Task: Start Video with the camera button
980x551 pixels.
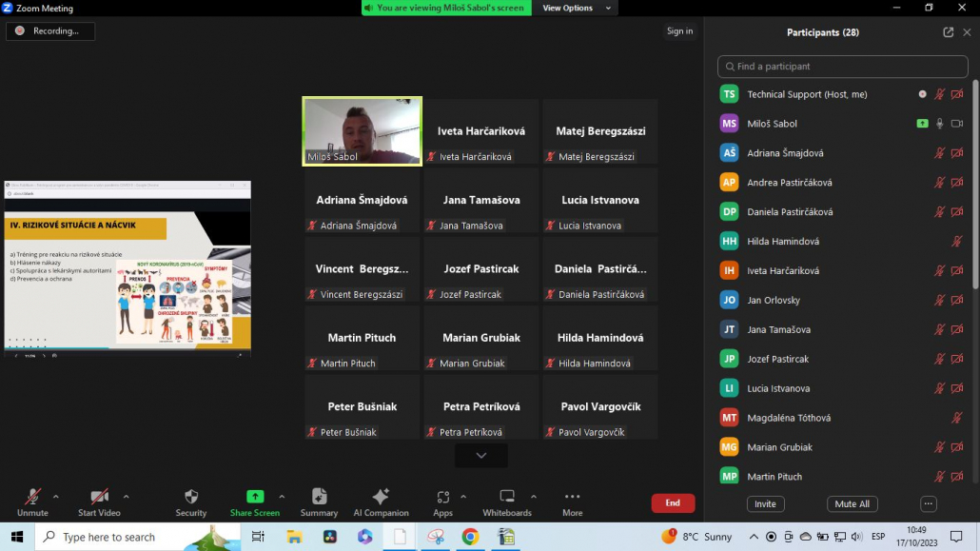Action: (x=99, y=497)
